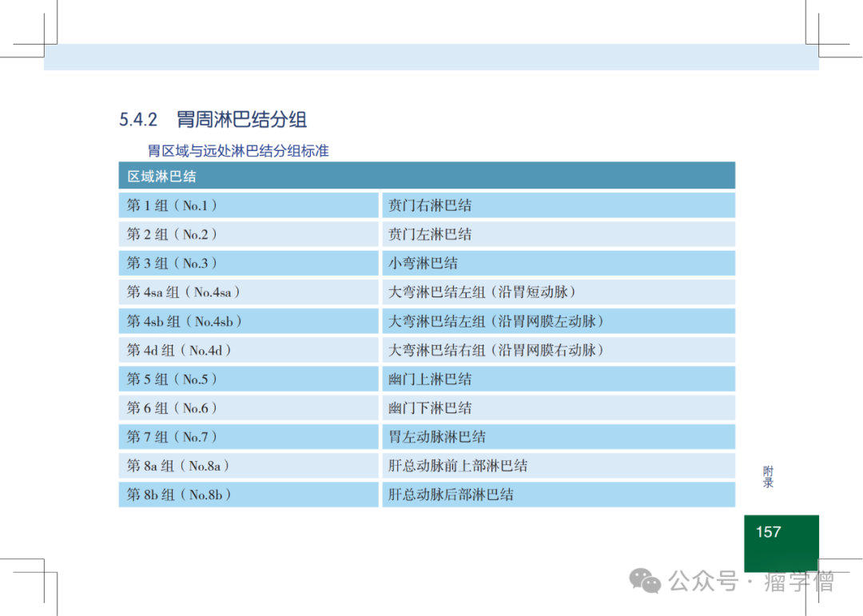Viewport: 863px width, 616px height.
Task: Select cell "第 2 组（No.2）"
Action: [249, 235]
